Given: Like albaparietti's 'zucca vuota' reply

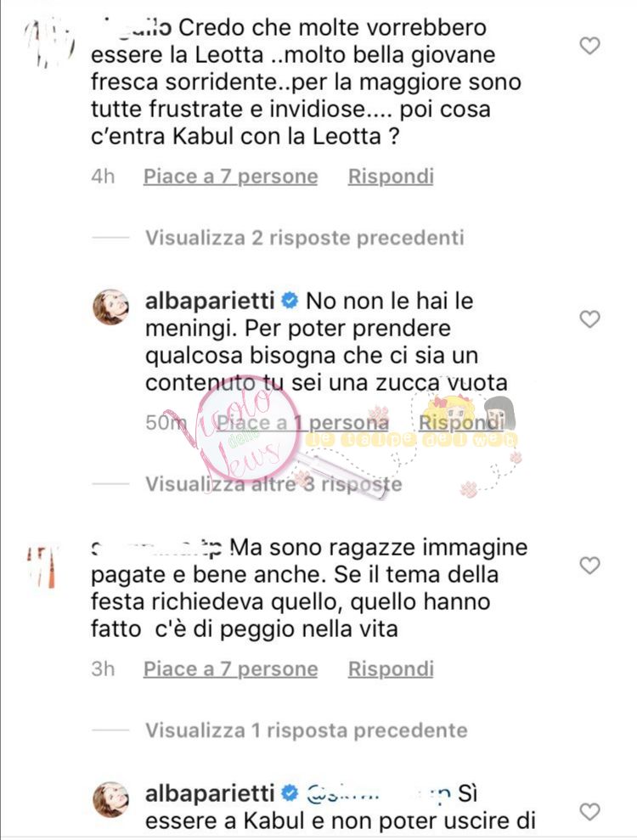Looking at the screenshot, I should [589, 319].
